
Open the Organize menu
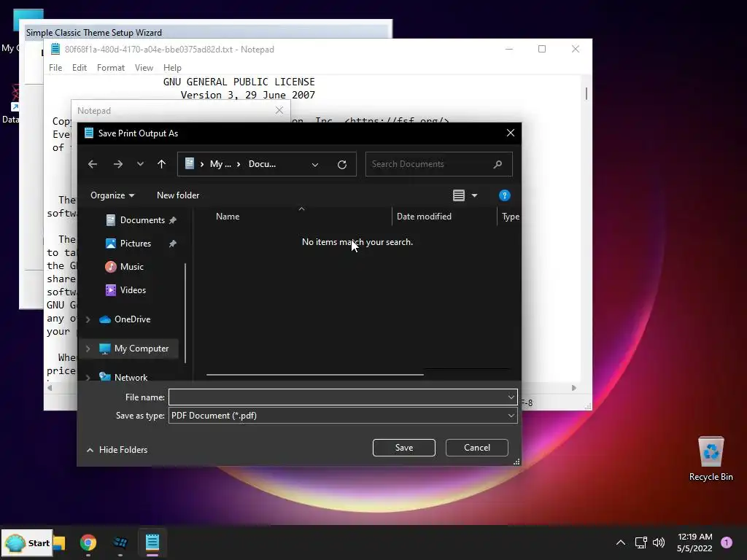(x=112, y=195)
